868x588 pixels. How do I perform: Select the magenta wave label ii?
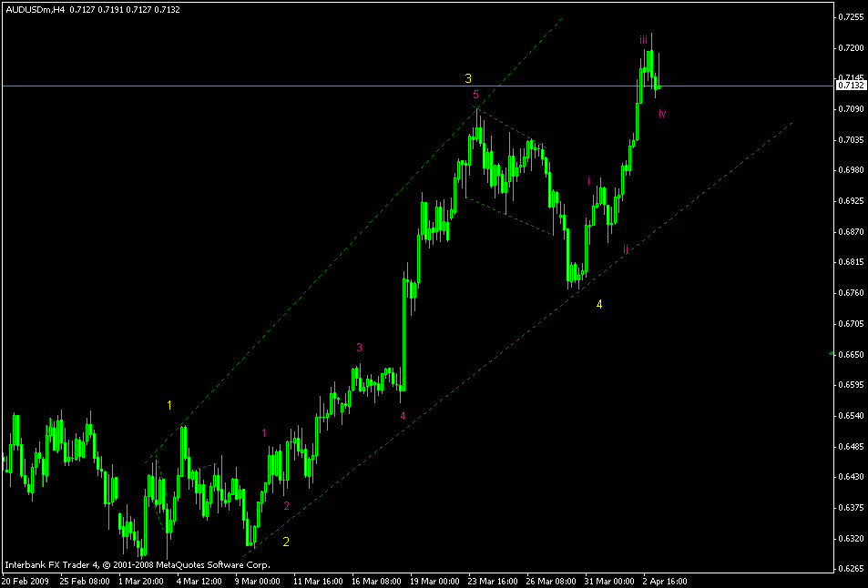pyautogui.click(x=626, y=247)
